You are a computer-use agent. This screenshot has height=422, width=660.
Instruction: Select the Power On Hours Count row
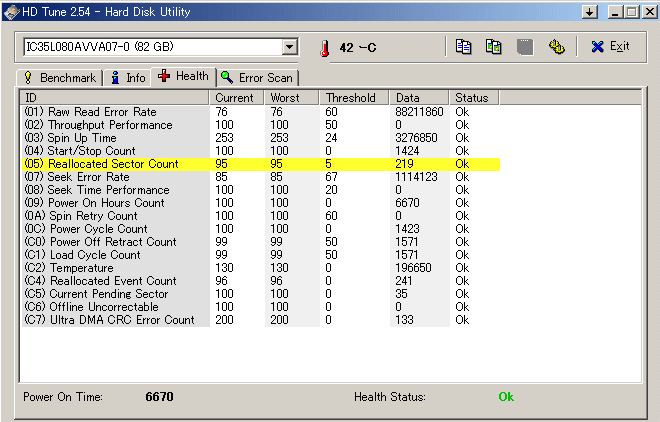(261, 203)
